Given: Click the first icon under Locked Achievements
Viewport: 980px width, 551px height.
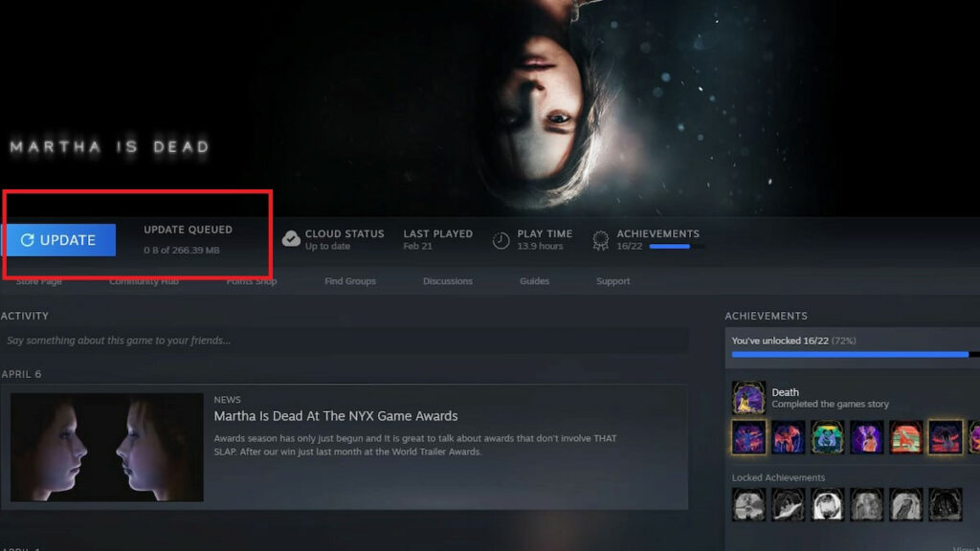Looking at the screenshot, I should coord(748,504).
